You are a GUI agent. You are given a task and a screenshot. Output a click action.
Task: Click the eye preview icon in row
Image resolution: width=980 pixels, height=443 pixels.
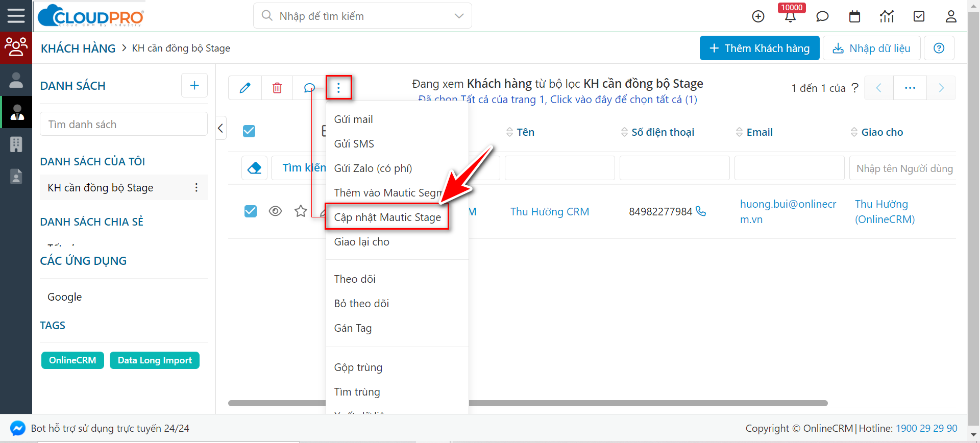point(276,211)
